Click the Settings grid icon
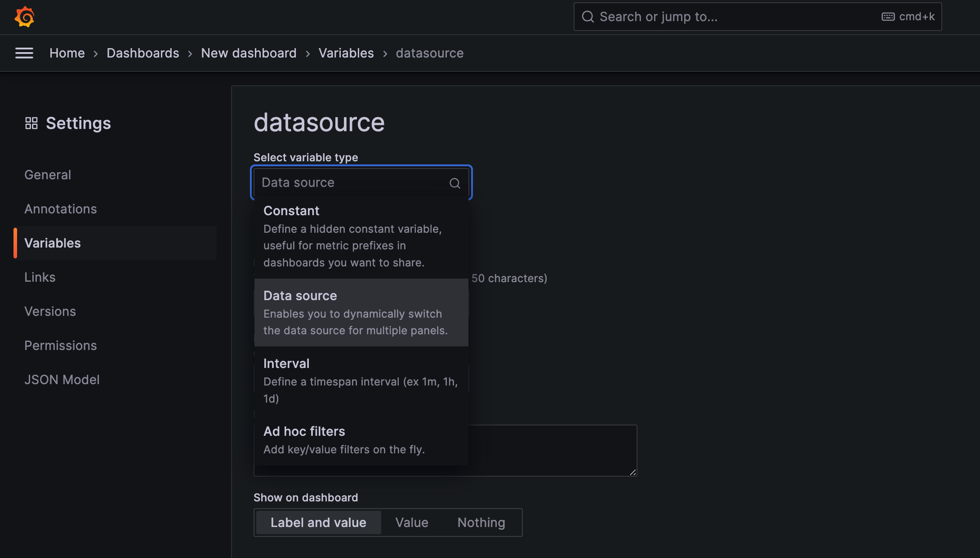 coord(31,122)
